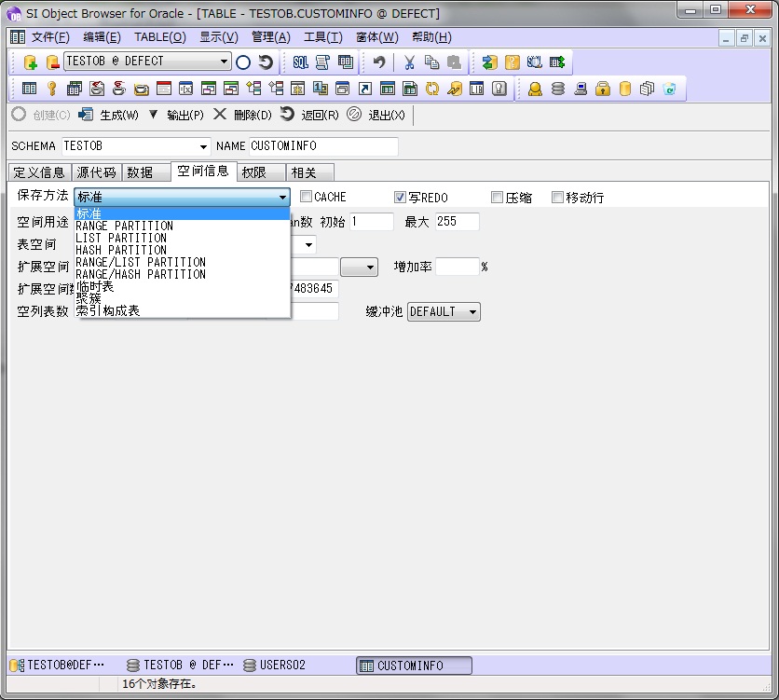Open the 编辑(E) menu

(102, 37)
